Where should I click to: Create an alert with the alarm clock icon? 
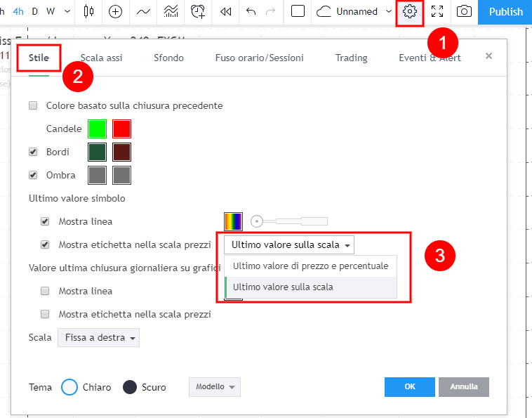click(198, 11)
